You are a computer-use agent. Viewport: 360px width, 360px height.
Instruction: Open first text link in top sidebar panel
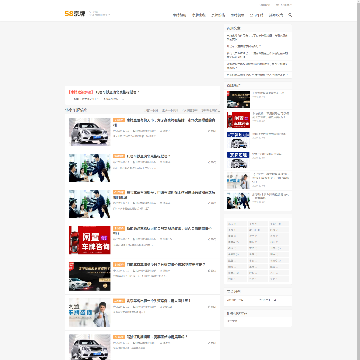click(x=257, y=35)
